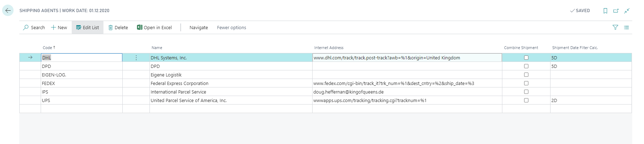Open the DHL row's three-dot menu

[x=136, y=58]
